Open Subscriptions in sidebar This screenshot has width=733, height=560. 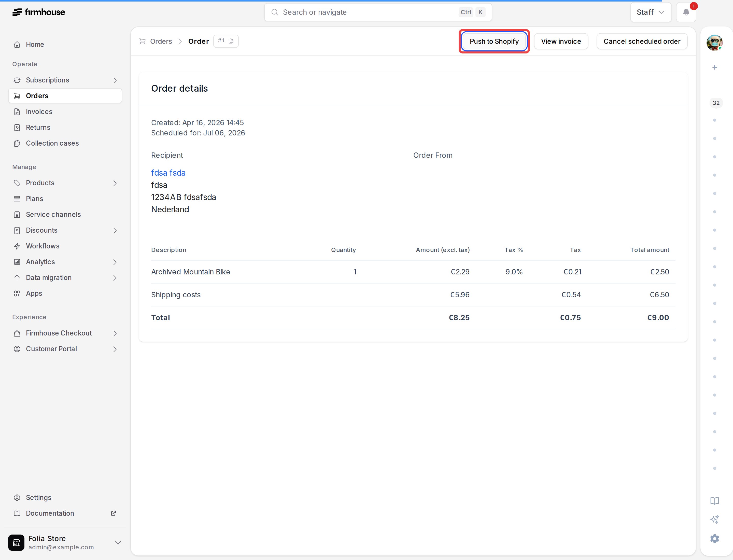pos(65,80)
